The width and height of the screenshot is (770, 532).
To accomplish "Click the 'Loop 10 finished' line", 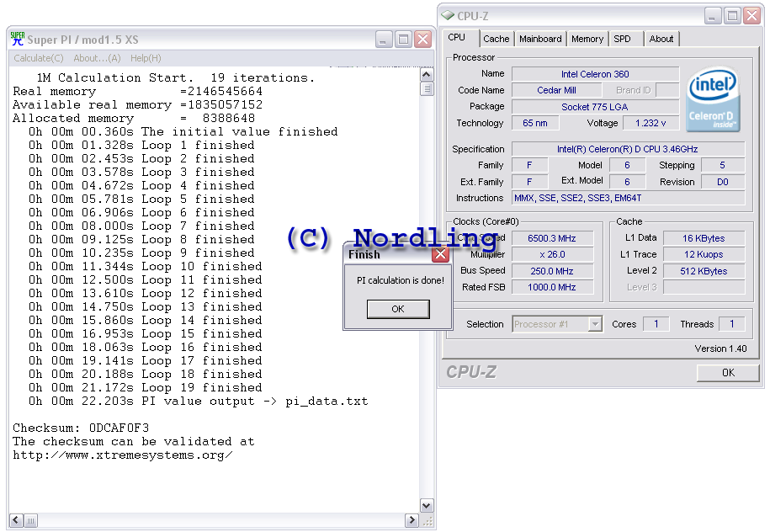I will [146, 266].
